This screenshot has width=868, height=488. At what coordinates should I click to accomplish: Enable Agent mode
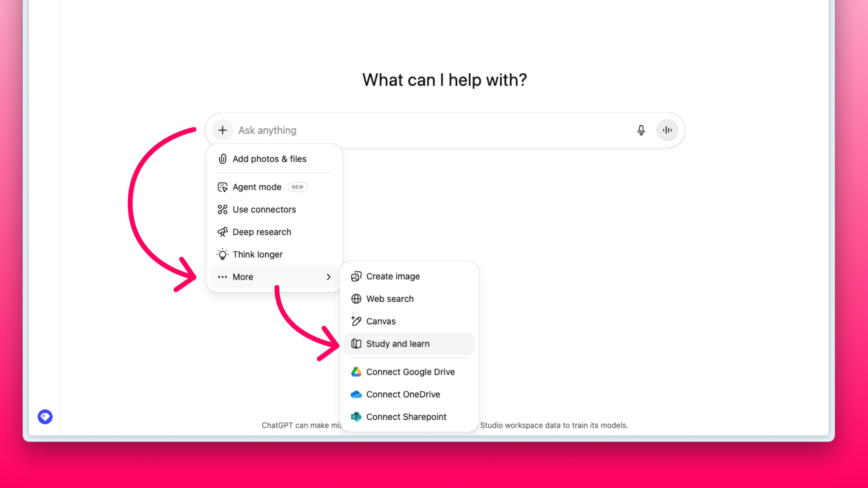click(256, 187)
